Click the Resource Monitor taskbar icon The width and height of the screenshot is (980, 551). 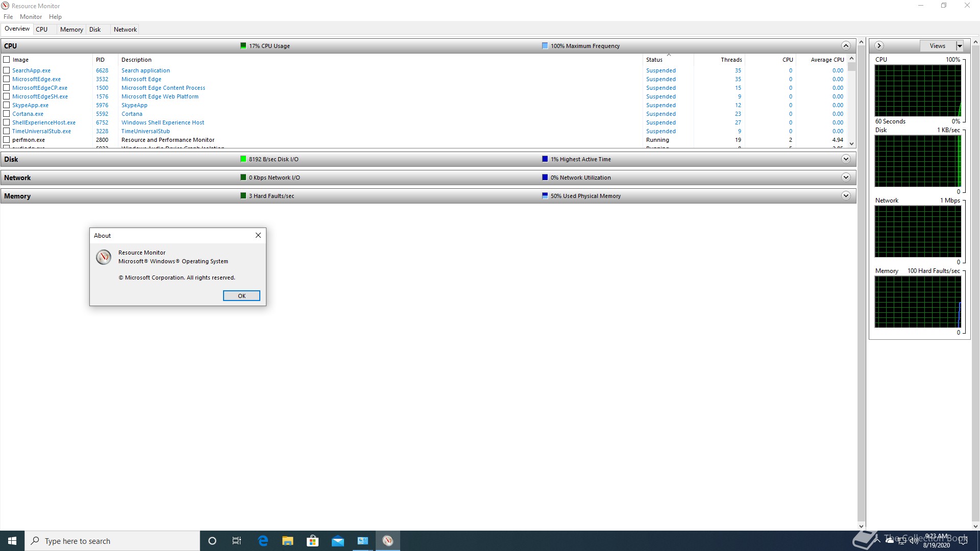(x=388, y=541)
